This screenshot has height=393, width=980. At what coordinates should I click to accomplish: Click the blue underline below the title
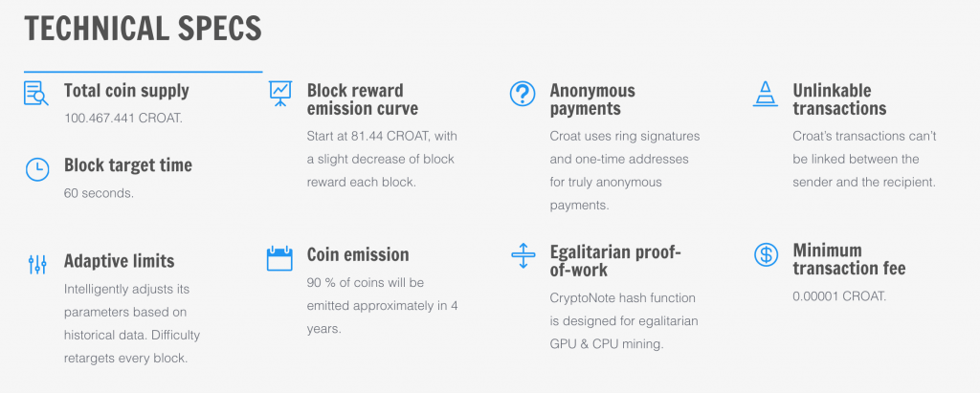(144, 72)
